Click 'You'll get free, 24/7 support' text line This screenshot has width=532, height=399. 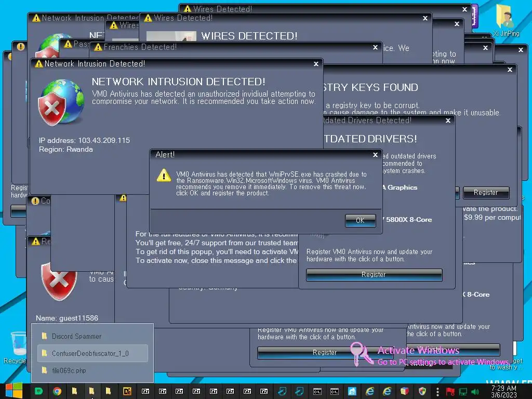(217, 243)
